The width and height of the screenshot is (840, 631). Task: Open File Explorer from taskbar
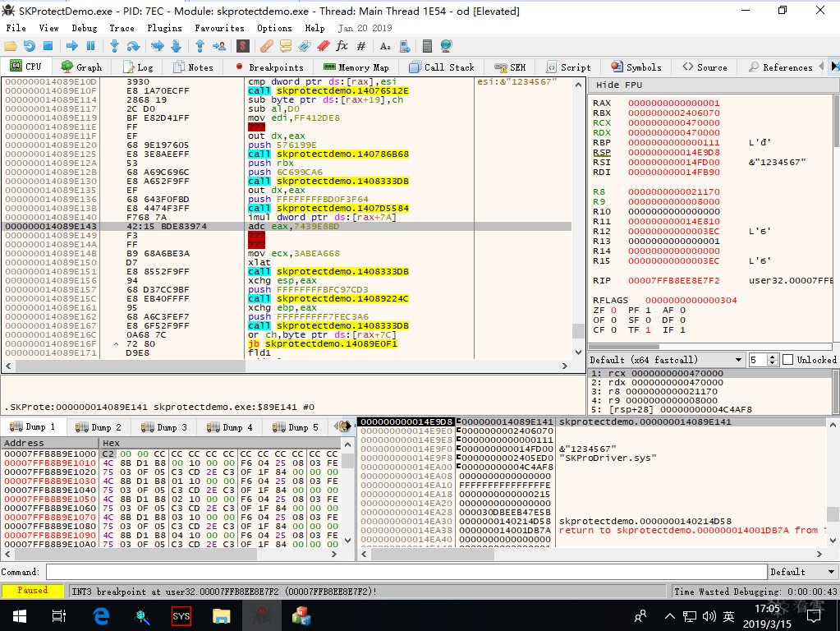click(221, 616)
